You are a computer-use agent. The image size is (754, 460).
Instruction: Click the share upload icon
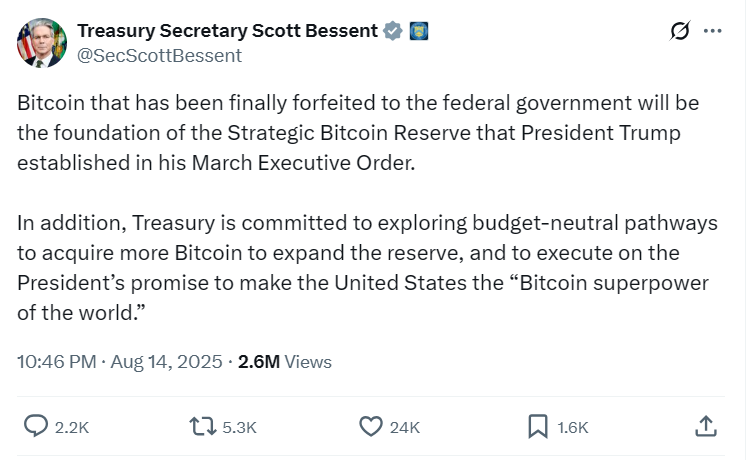click(705, 426)
